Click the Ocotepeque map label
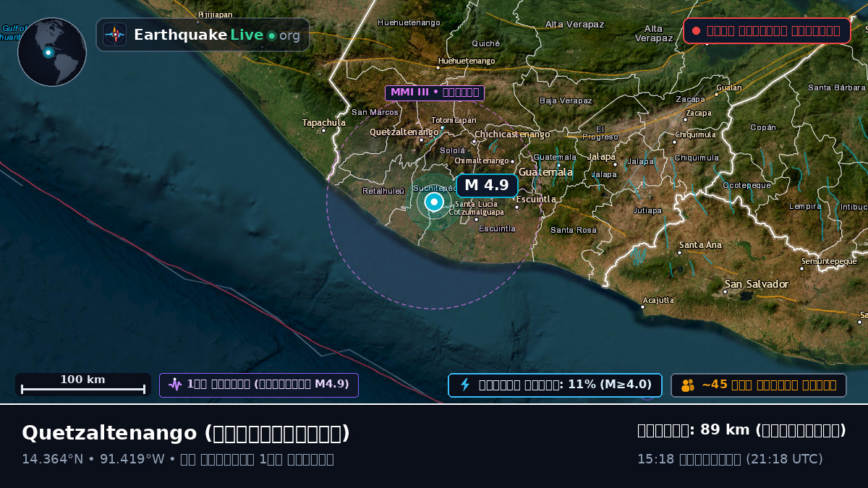 pos(746,185)
